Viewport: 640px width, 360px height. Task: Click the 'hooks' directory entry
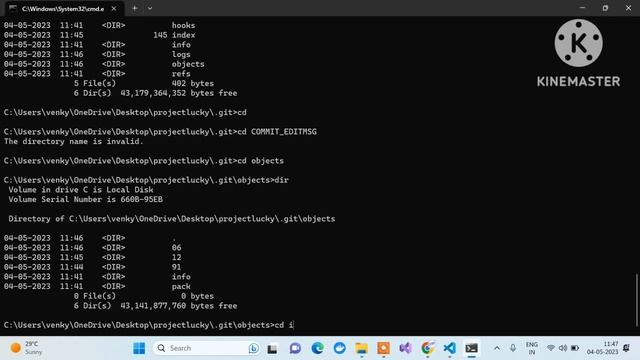pyautogui.click(x=183, y=25)
